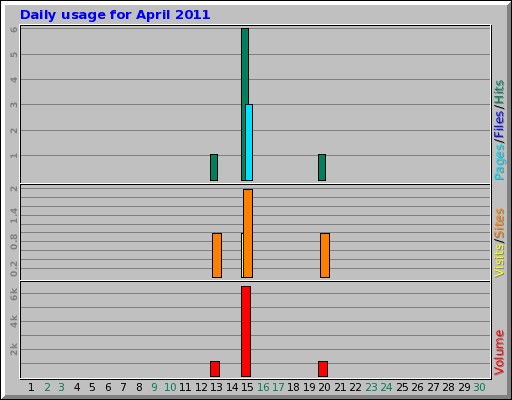Click the orange sites bar for day 13
The image size is (512, 400).
click(x=217, y=255)
